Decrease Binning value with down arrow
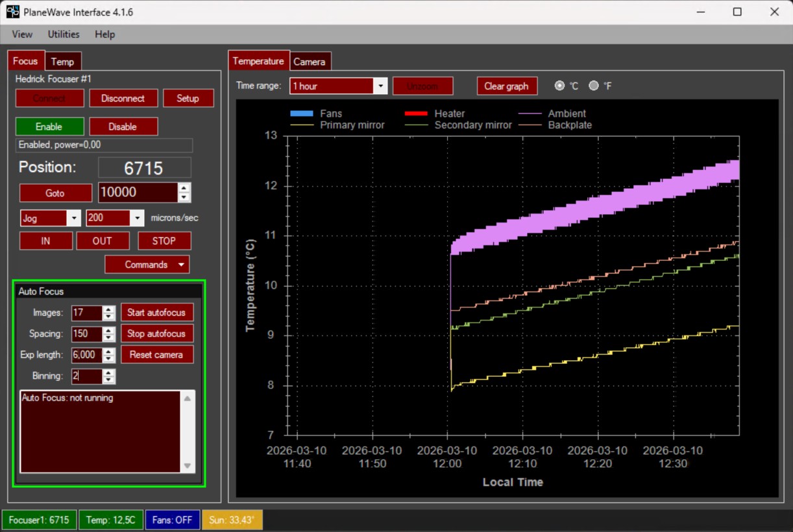The width and height of the screenshot is (793, 532). pos(109,380)
